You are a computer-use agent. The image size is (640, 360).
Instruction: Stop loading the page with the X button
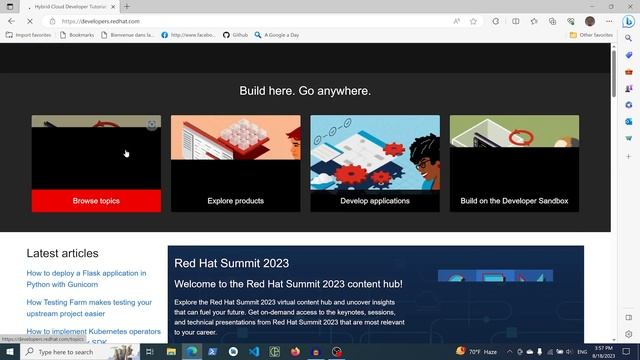pos(30,21)
